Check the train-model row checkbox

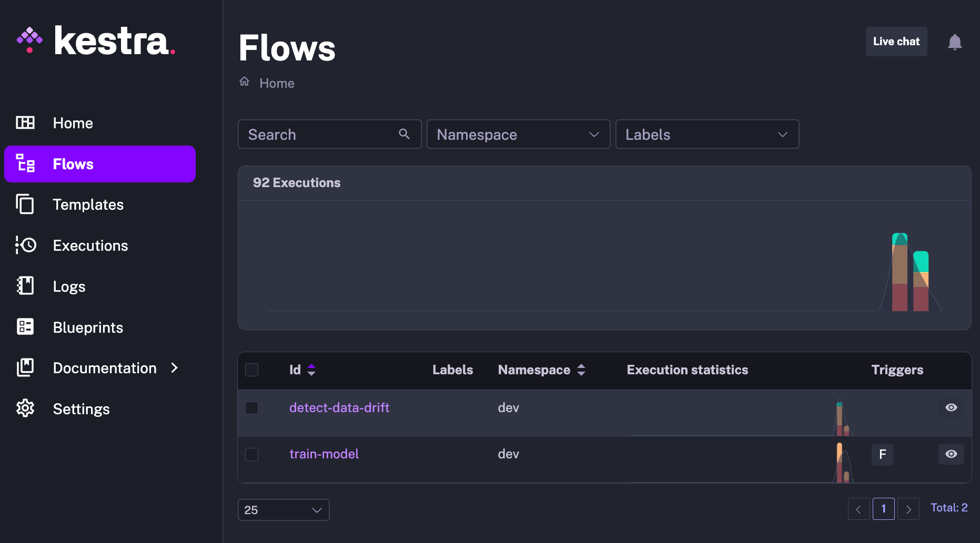pyautogui.click(x=252, y=454)
